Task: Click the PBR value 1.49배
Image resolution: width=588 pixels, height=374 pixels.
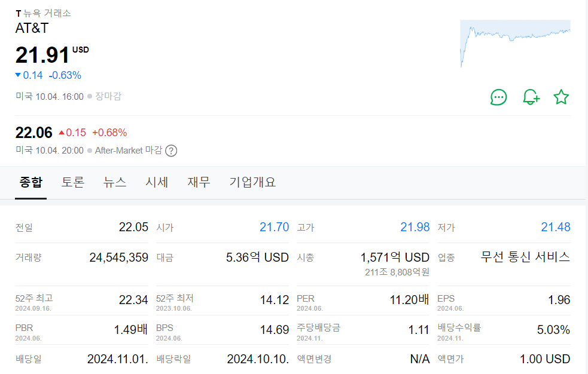Action: [131, 330]
